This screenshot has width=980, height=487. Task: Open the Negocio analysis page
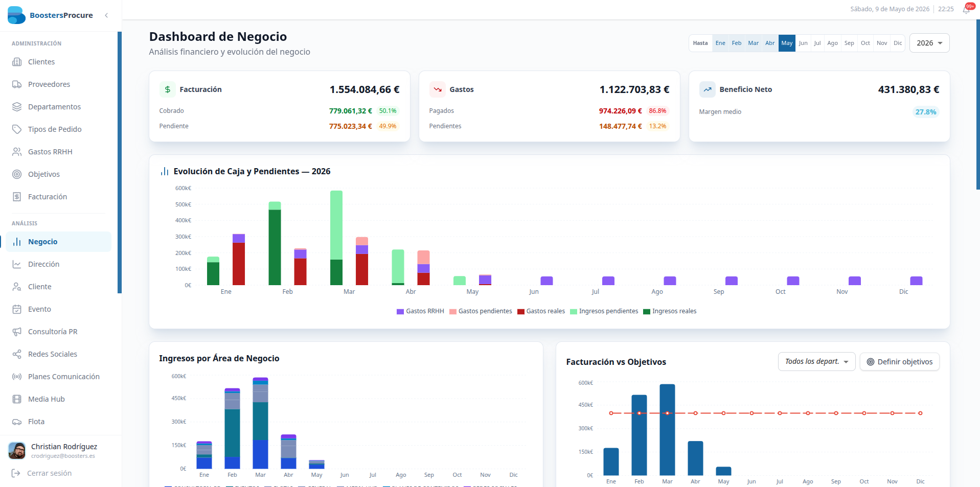pos(58,242)
